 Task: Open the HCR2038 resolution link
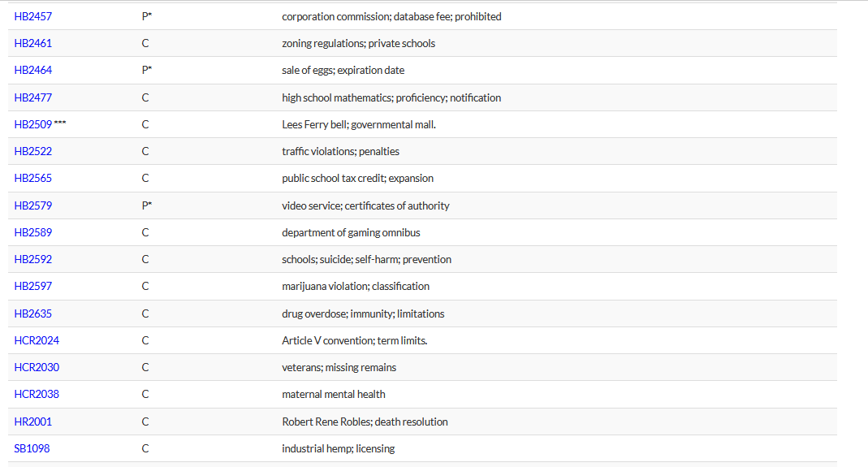(37, 395)
